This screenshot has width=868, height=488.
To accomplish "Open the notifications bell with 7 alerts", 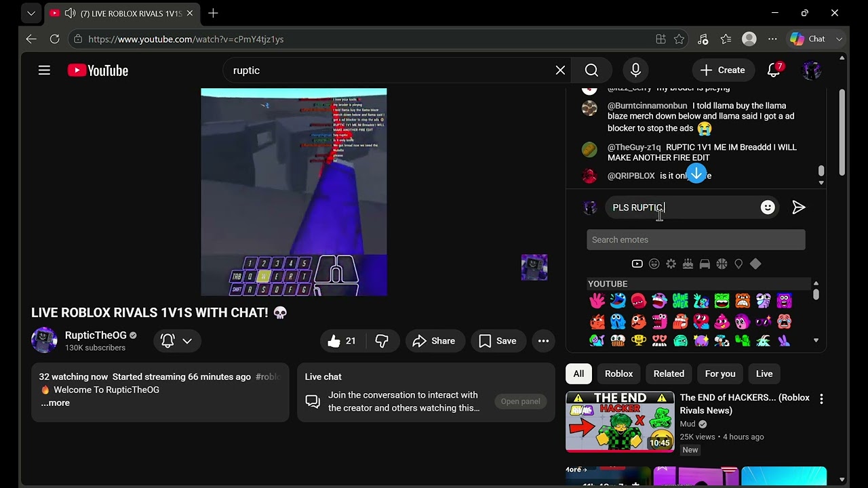I will [774, 70].
